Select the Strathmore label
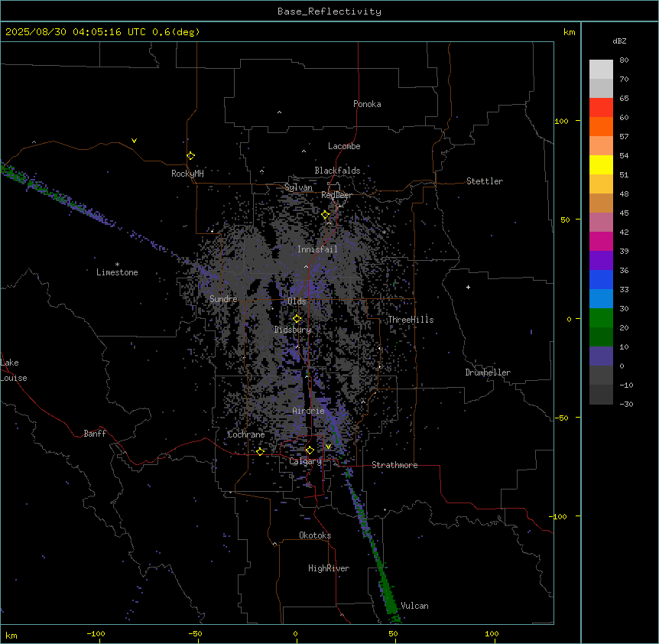Viewport: 659px width, 644px height. (x=394, y=465)
